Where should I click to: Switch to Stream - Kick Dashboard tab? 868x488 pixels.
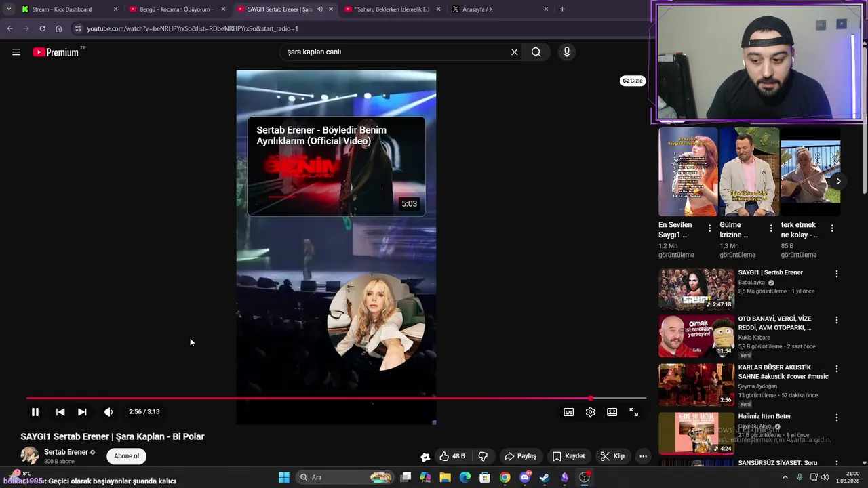70,9
